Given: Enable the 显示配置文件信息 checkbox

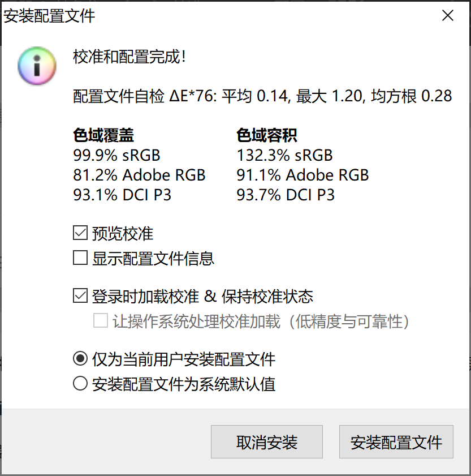Looking at the screenshot, I should pos(80,259).
